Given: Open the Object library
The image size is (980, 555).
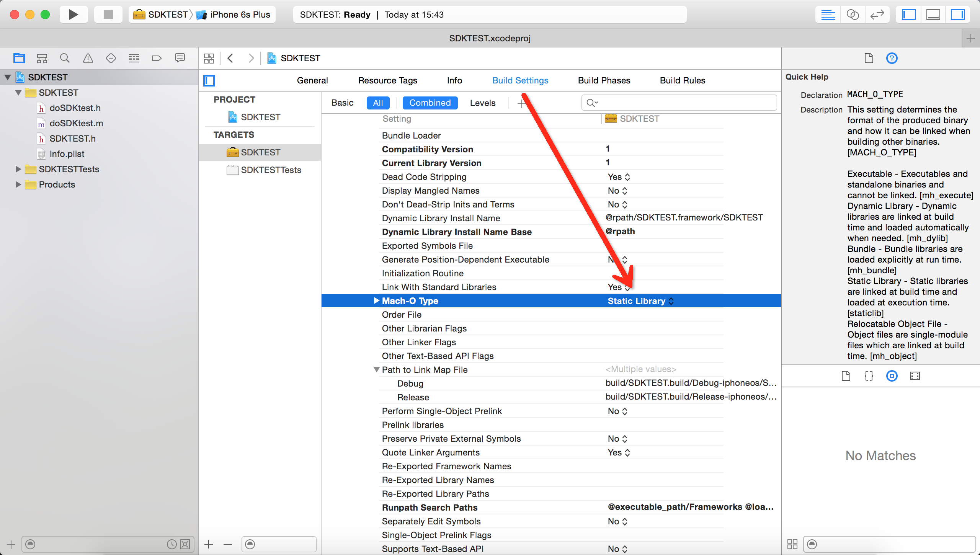Looking at the screenshot, I should click(892, 376).
